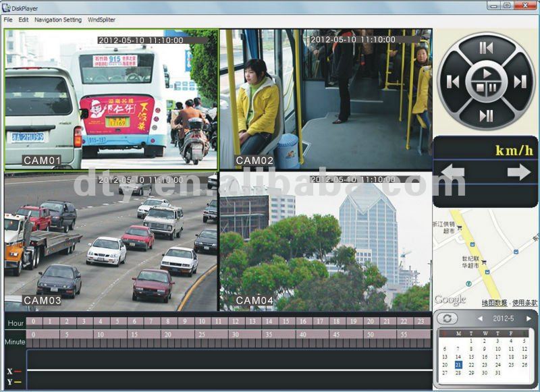Pause the video with the pause button
The width and height of the screenshot is (540, 392).
[493, 88]
